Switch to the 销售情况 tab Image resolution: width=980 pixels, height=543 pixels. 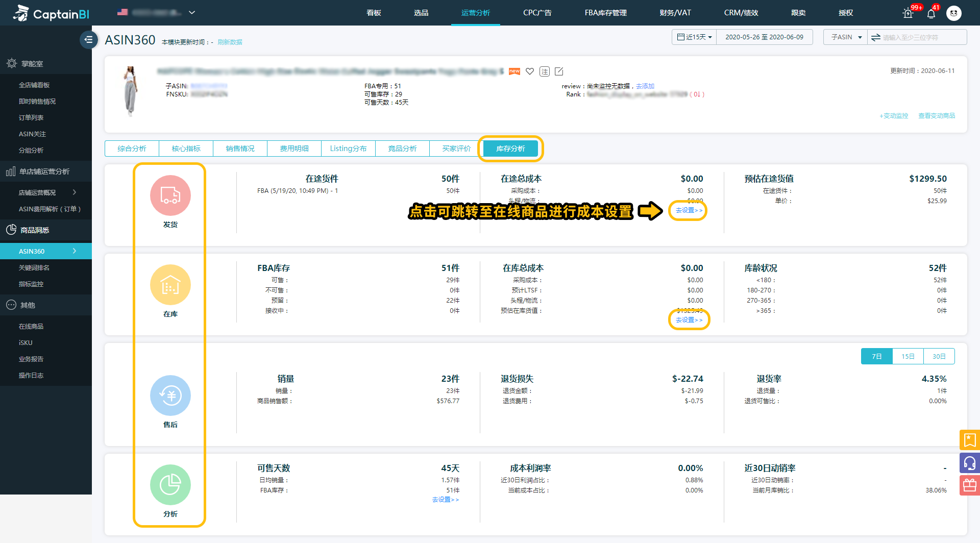tap(240, 149)
